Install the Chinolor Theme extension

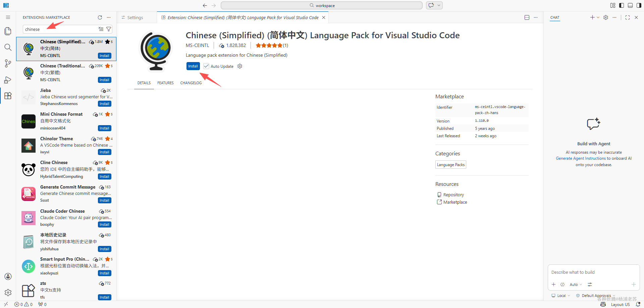[x=105, y=152]
